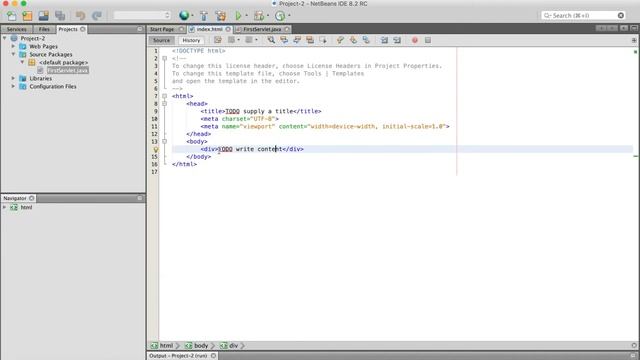Viewport: 640px width, 360px height.
Task: Clear the search field with X
Action: (x=621, y=16)
